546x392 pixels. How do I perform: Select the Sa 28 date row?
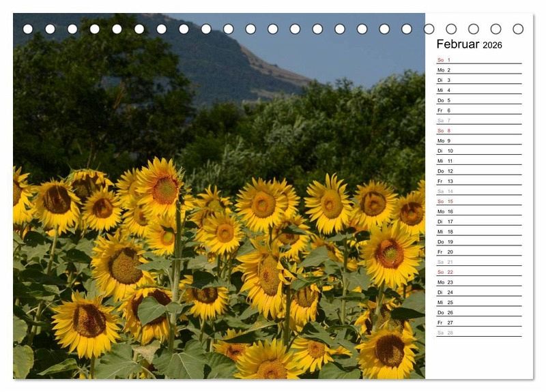click(478, 333)
